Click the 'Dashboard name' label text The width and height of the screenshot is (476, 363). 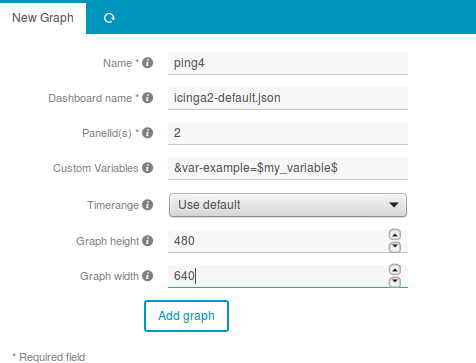[x=90, y=98]
